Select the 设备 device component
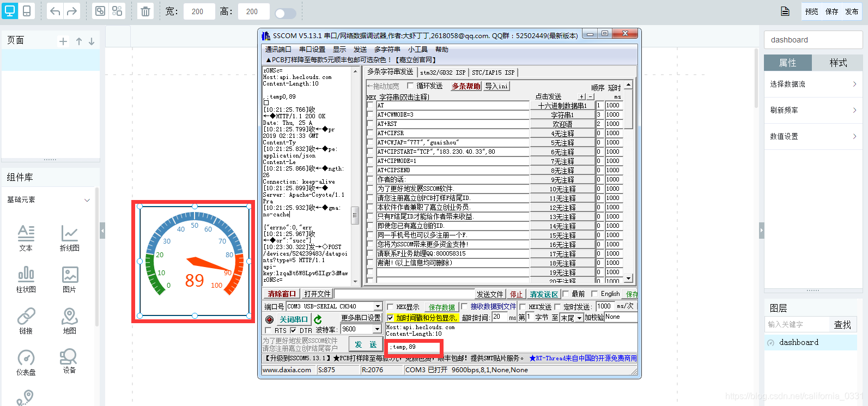The image size is (868, 406). pos(70,361)
